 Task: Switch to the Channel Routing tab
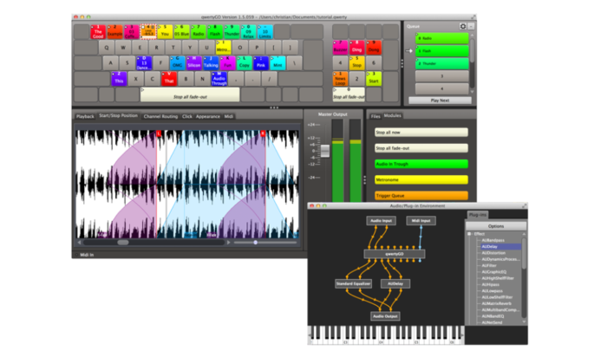coord(160,115)
